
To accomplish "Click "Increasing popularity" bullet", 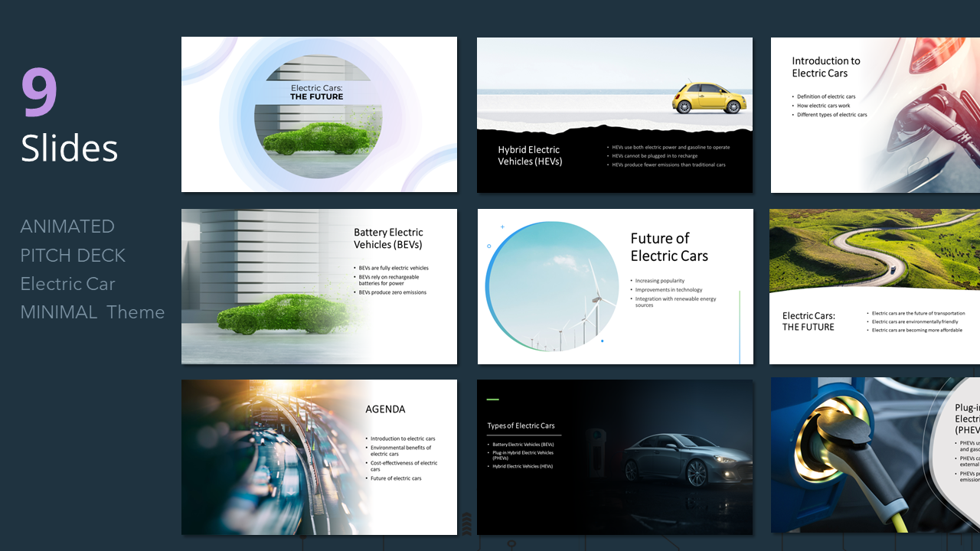I will pyautogui.click(x=660, y=281).
